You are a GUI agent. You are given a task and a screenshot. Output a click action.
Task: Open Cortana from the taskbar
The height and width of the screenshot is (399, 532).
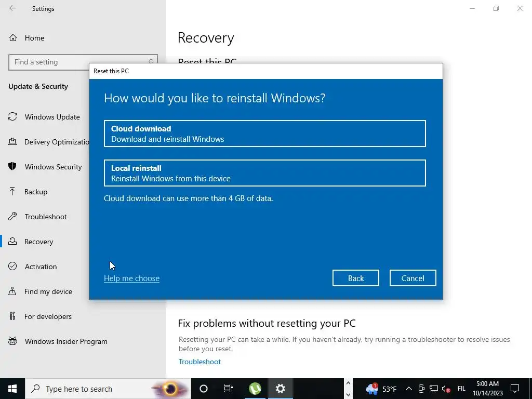pyautogui.click(x=204, y=389)
